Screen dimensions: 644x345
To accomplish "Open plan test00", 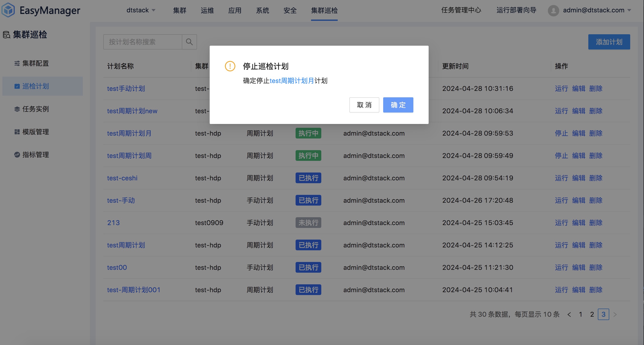I will click(117, 267).
